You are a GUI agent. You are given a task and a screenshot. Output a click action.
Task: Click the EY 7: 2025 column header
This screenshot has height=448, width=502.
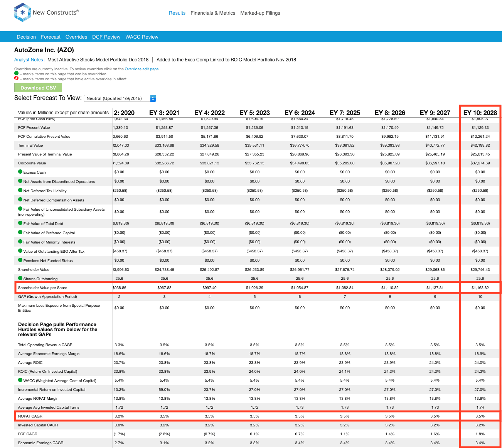tap(345, 113)
